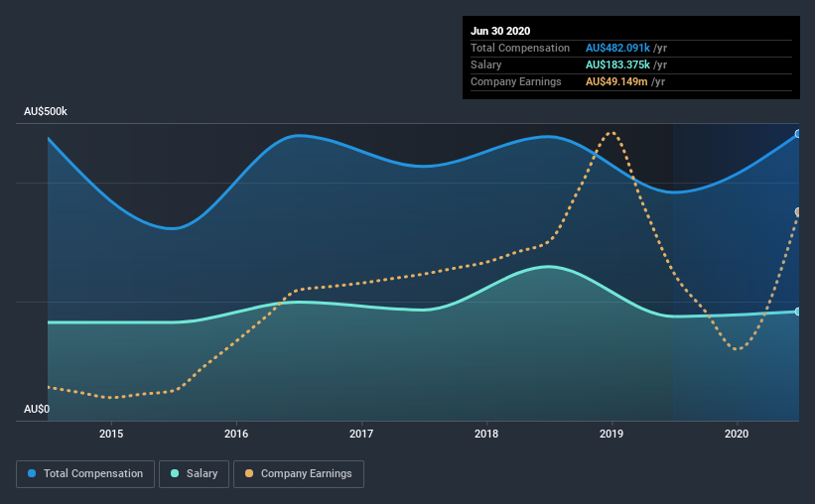The height and width of the screenshot is (504, 815).
Task: Click the Company Earnings label in tooltip
Action: tap(515, 82)
